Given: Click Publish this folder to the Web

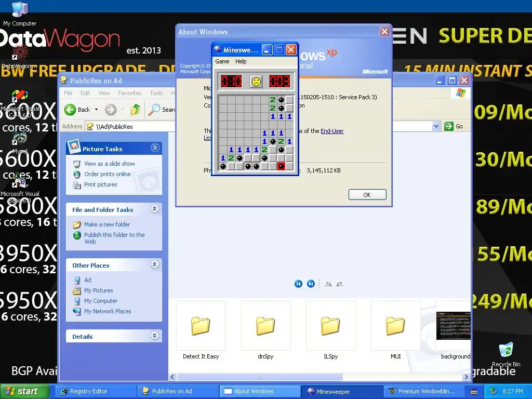Looking at the screenshot, I should 114,238.
